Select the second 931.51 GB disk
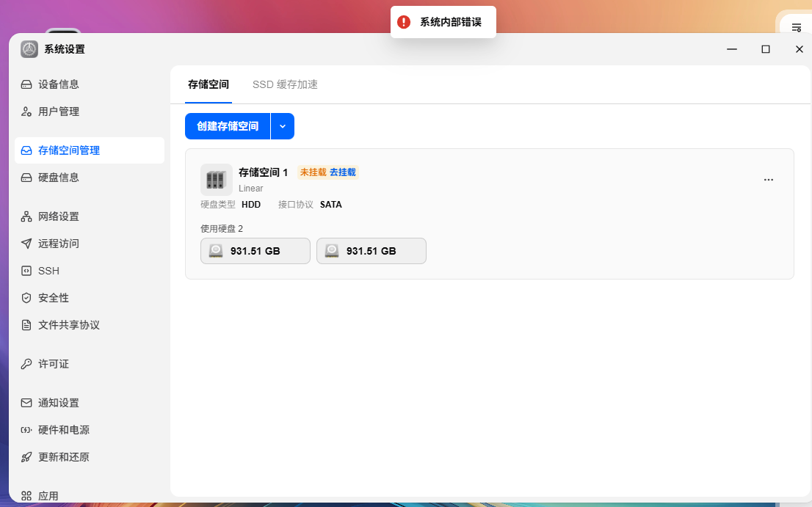Viewport: 812px width, 507px height. pyautogui.click(x=371, y=251)
